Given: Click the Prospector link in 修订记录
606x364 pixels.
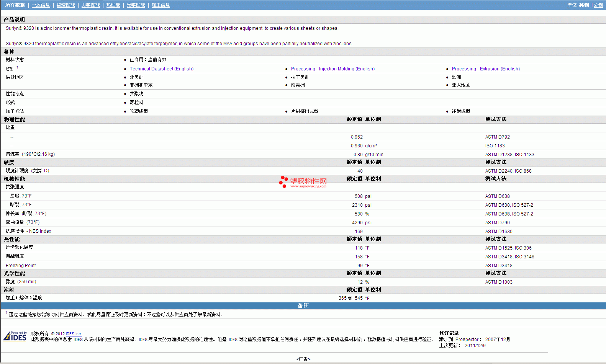Looking at the screenshot, I should [x=467, y=340].
